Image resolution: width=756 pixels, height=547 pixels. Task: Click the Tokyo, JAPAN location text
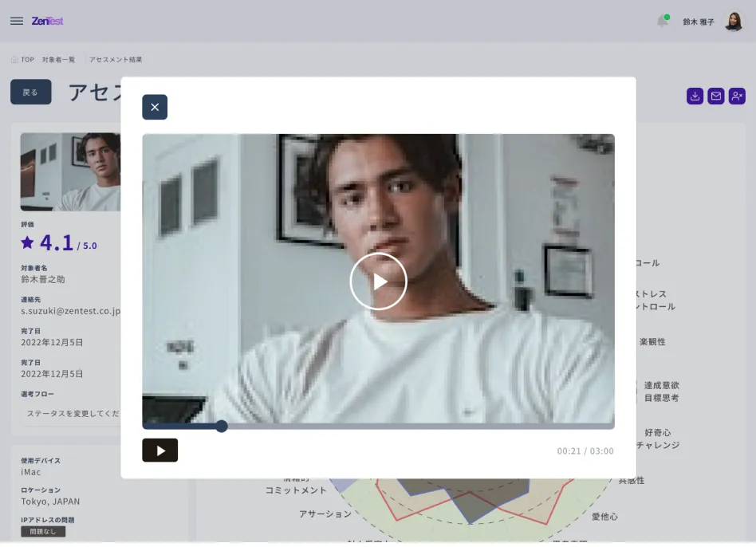[x=50, y=502]
